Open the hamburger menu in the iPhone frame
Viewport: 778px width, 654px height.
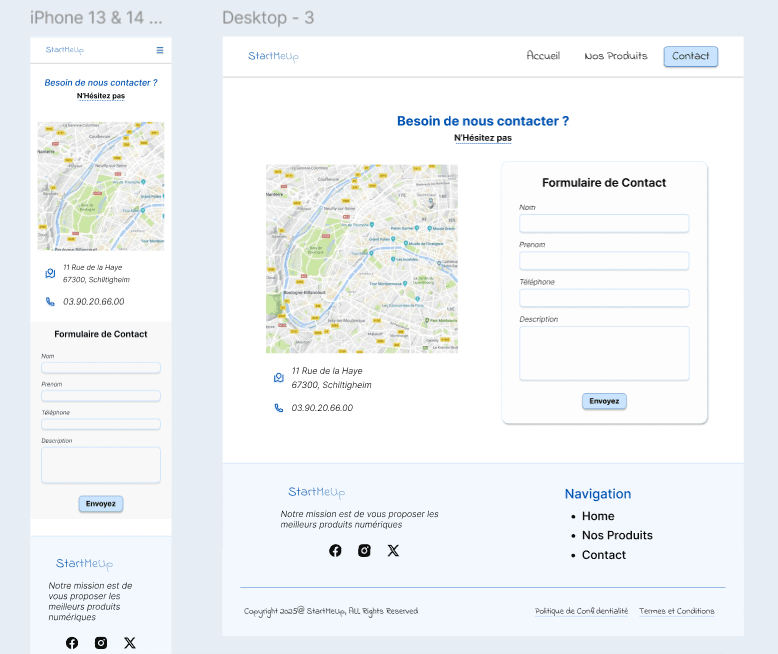[160, 50]
